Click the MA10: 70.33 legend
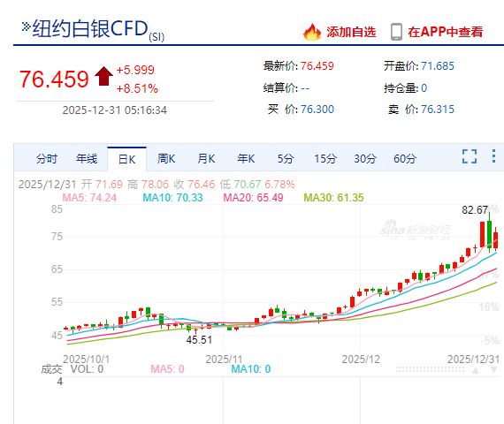504x424 pixels. click(172, 198)
